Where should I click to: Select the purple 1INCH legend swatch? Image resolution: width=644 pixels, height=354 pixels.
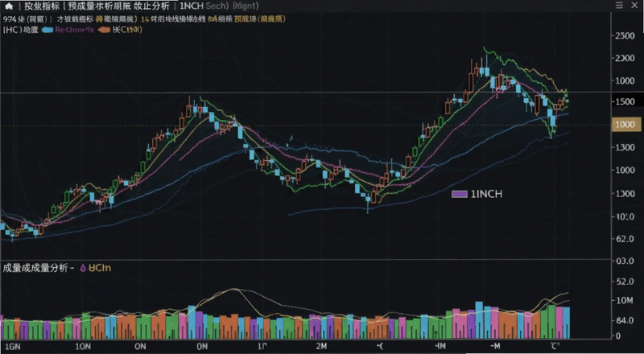click(x=460, y=194)
